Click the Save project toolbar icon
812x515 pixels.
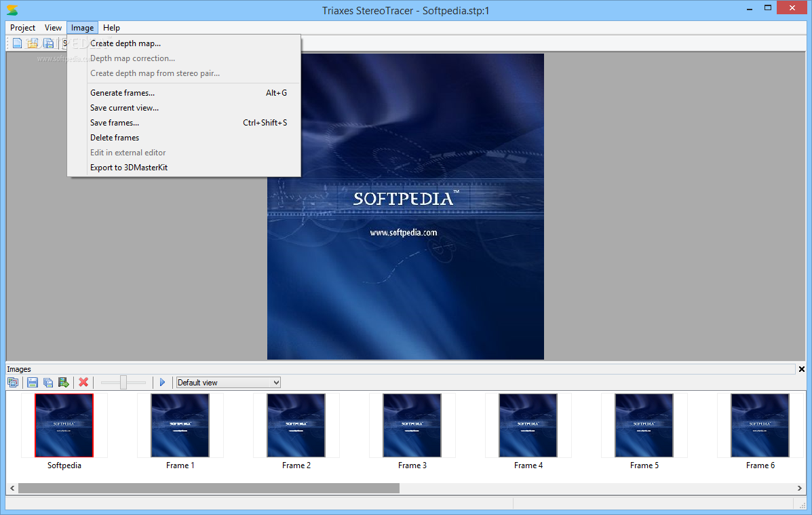pyautogui.click(x=48, y=43)
